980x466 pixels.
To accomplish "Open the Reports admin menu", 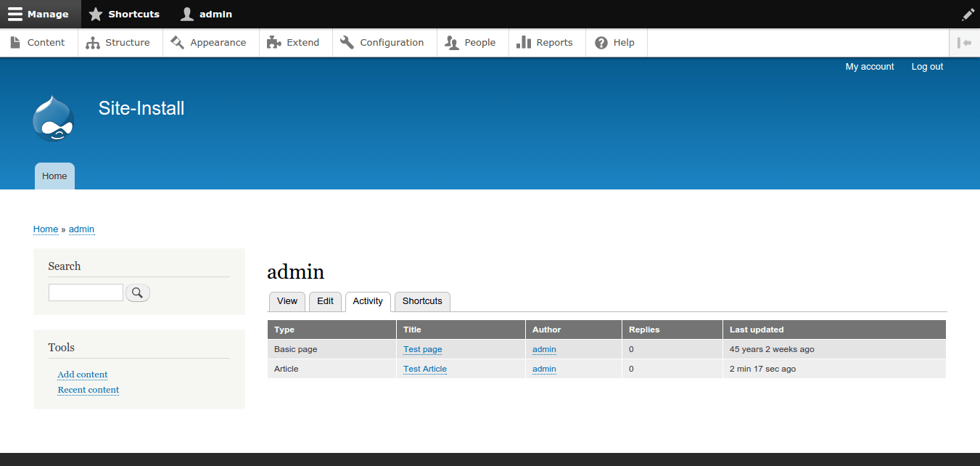I will coord(545,42).
